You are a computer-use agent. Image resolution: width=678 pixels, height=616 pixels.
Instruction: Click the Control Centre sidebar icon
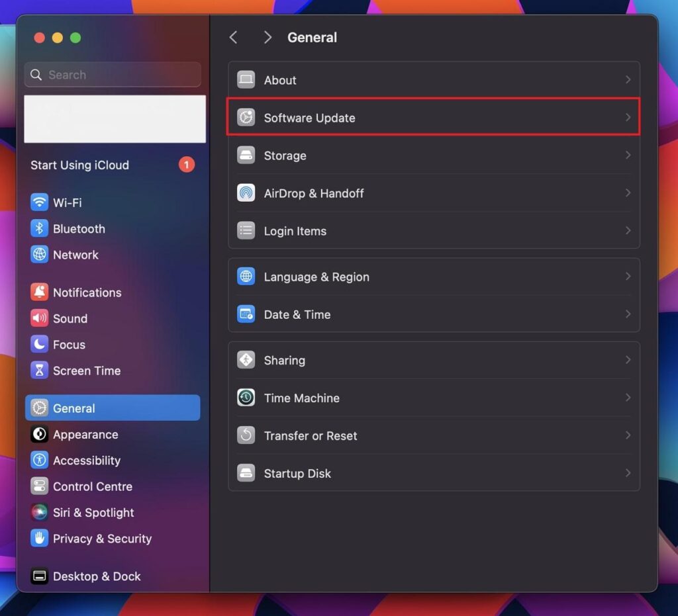tap(39, 486)
